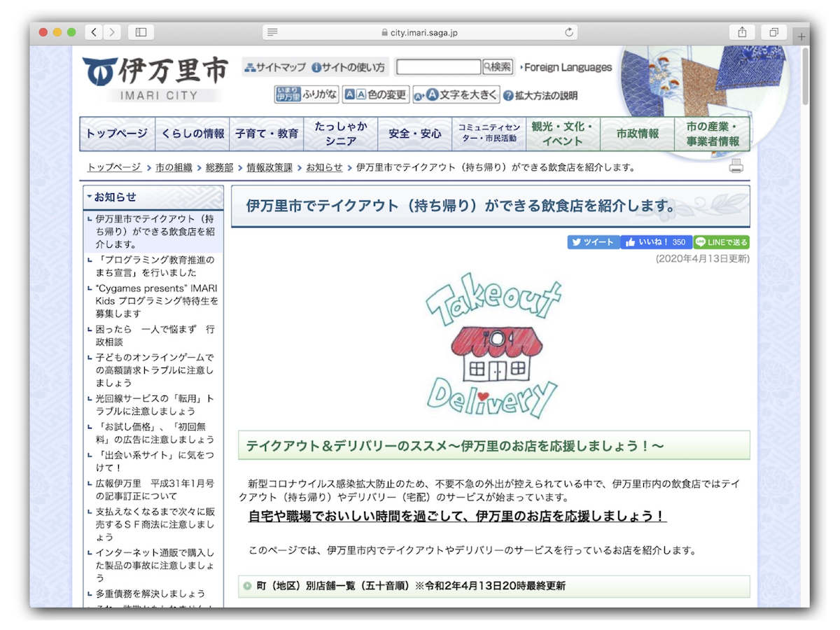Open the 観光・文化・イベント navigation tab
The image size is (840, 630).
pos(563,134)
